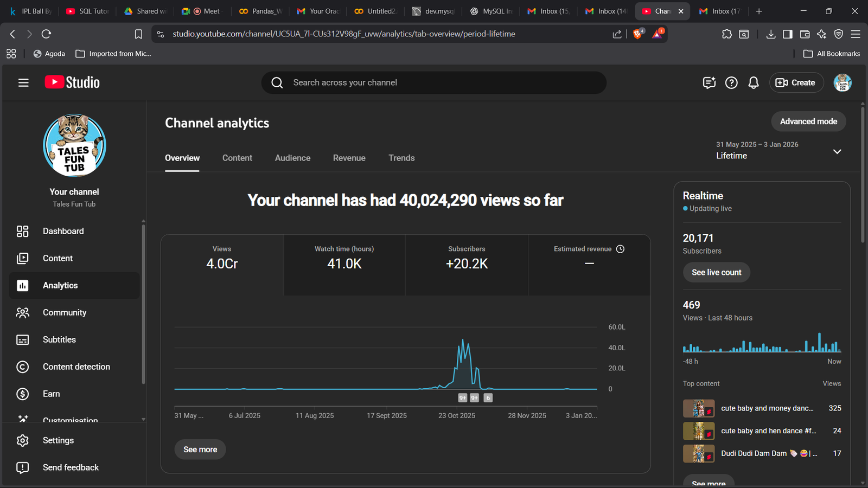Switch to the Audience tab
The height and width of the screenshot is (488, 868).
point(292,158)
